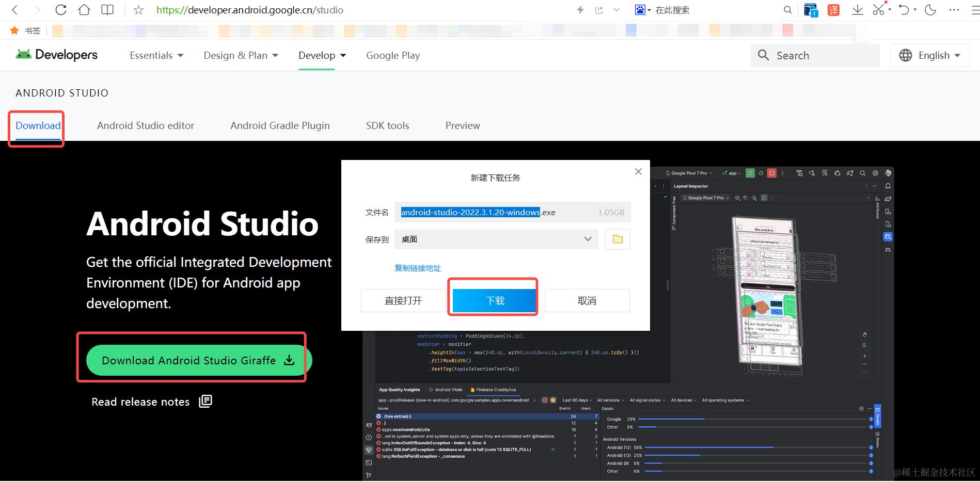
Task: Click the blue 下载 download button
Action: pyautogui.click(x=495, y=300)
